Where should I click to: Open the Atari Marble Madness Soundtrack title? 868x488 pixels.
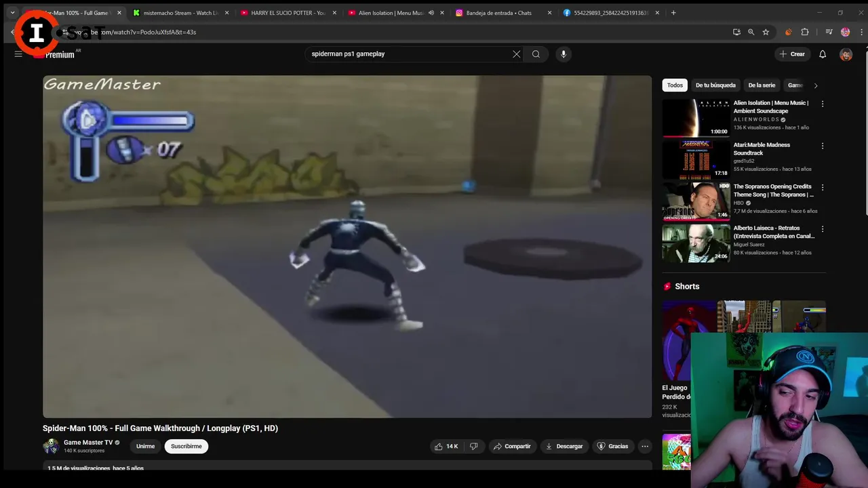tap(762, 149)
